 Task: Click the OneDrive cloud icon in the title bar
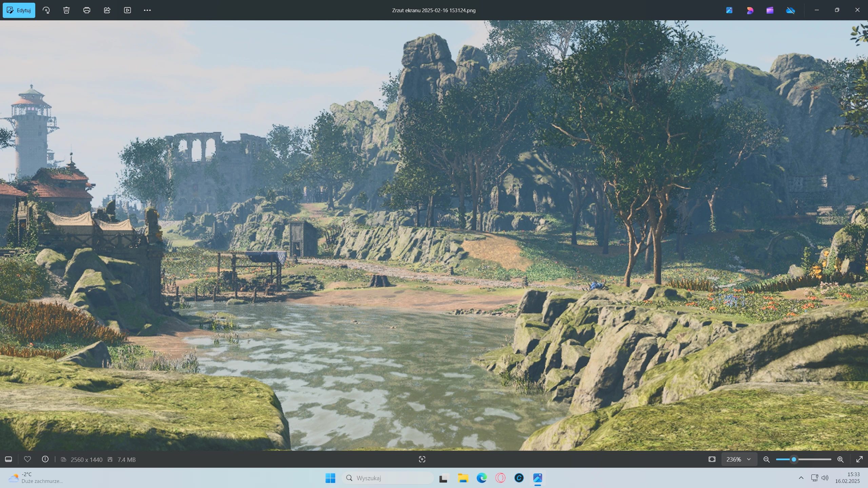[790, 10]
